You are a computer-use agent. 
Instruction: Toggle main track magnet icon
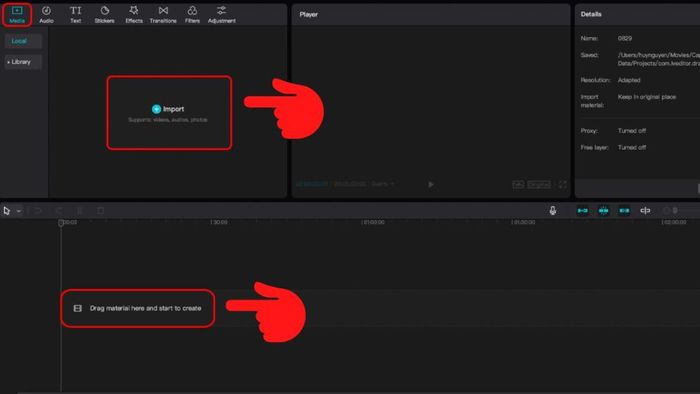coord(583,211)
